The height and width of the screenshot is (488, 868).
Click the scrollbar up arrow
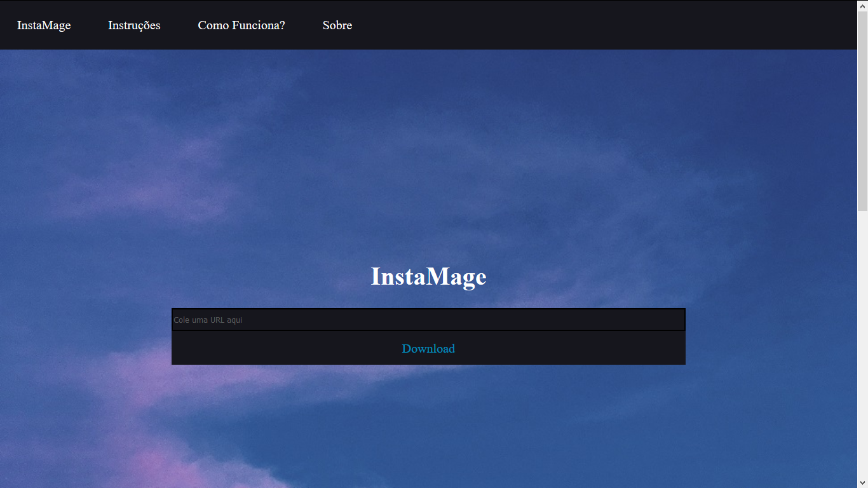click(862, 5)
